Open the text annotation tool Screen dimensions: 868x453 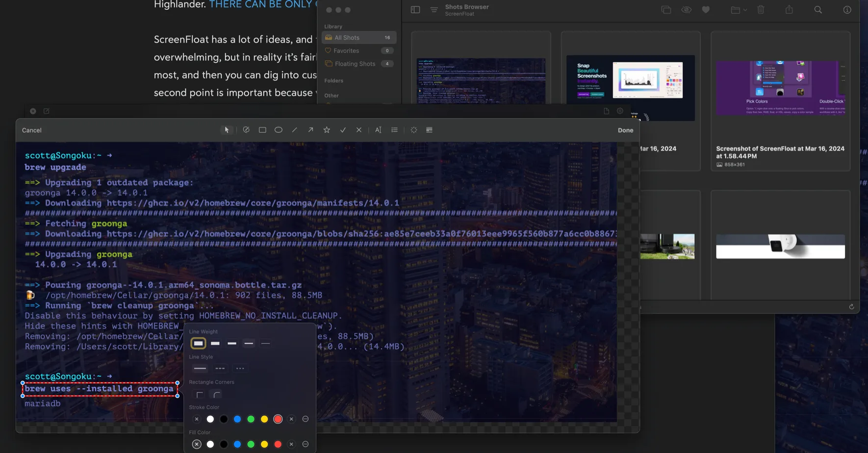pyautogui.click(x=378, y=129)
